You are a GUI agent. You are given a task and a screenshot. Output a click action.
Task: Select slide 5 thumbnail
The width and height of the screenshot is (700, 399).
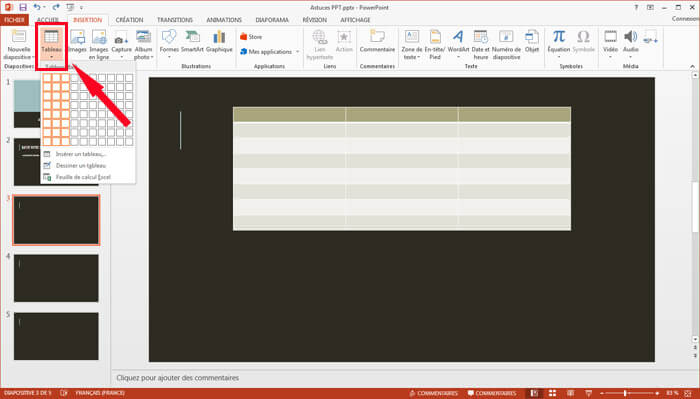click(56, 336)
